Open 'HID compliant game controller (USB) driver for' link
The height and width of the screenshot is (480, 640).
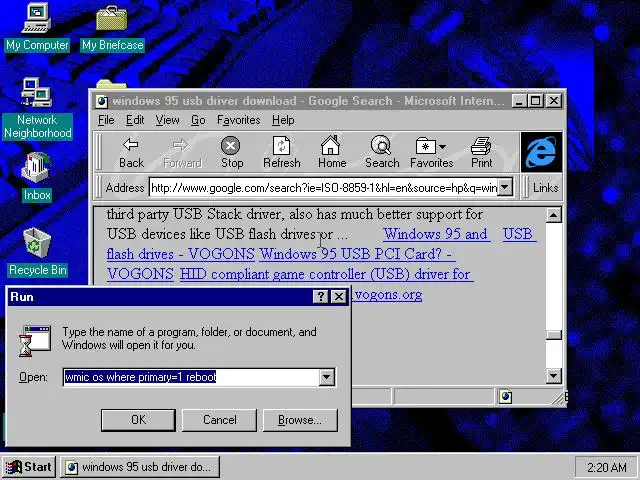[x=326, y=274]
